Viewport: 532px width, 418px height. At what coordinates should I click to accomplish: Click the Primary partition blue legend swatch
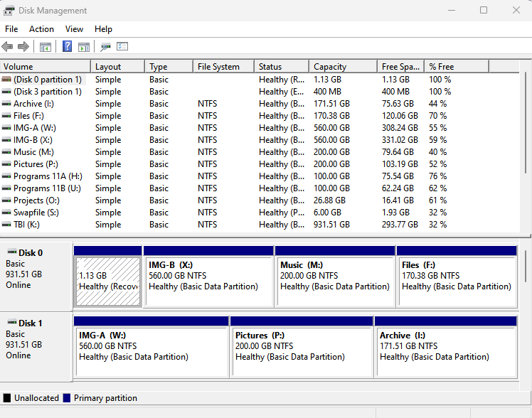(x=67, y=398)
